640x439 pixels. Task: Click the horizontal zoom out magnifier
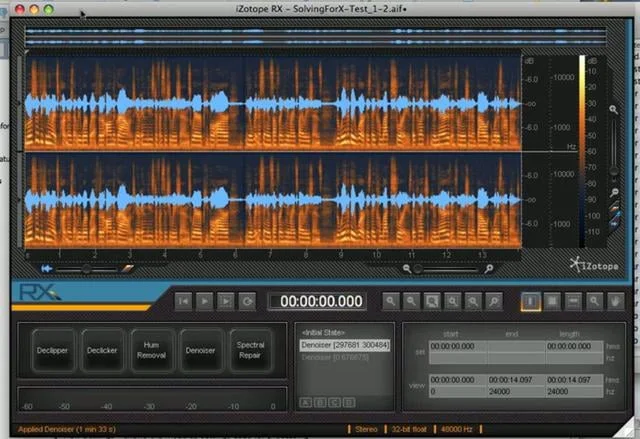[x=407, y=268]
